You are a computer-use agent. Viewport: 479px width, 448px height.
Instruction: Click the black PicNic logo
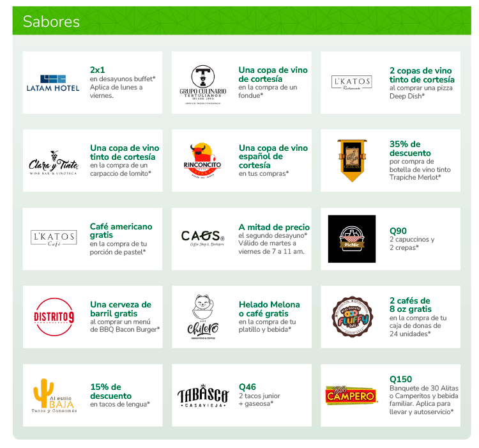352,238
